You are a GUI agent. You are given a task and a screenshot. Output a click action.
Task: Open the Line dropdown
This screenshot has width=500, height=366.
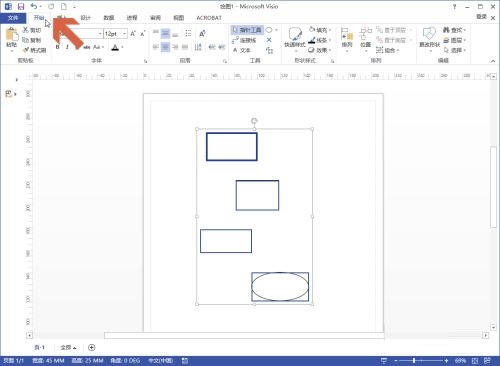(x=320, y=40)
